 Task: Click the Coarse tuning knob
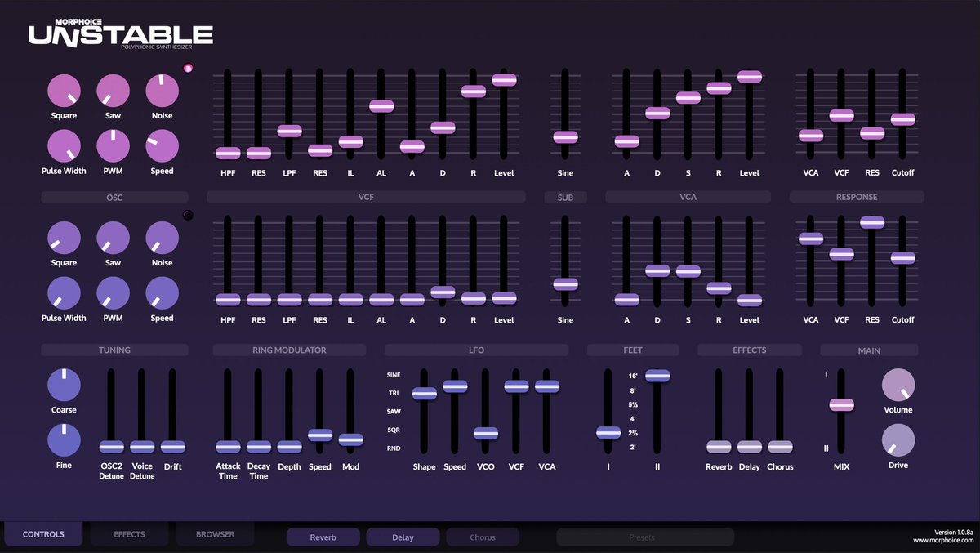[x=64, y=385]
